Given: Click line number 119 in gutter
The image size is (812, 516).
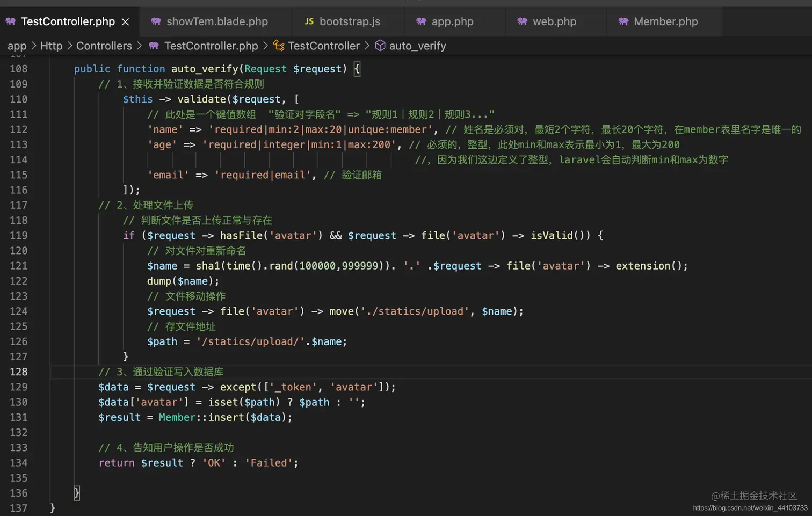Looking at the screenshot, I should pyautogui.click(x=18, y=235).
